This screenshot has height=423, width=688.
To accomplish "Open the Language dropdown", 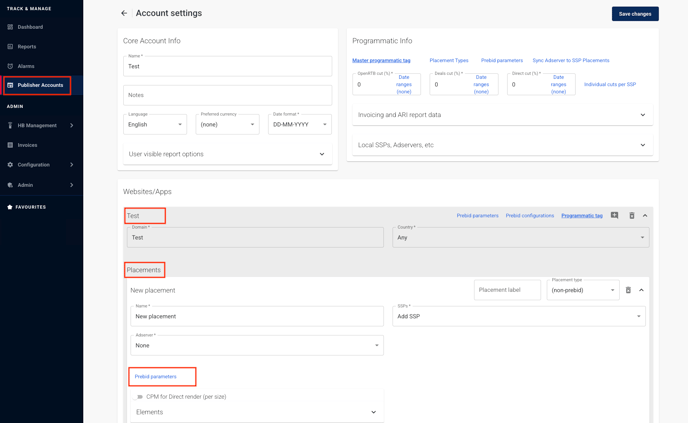I will (x=155, y=125).
